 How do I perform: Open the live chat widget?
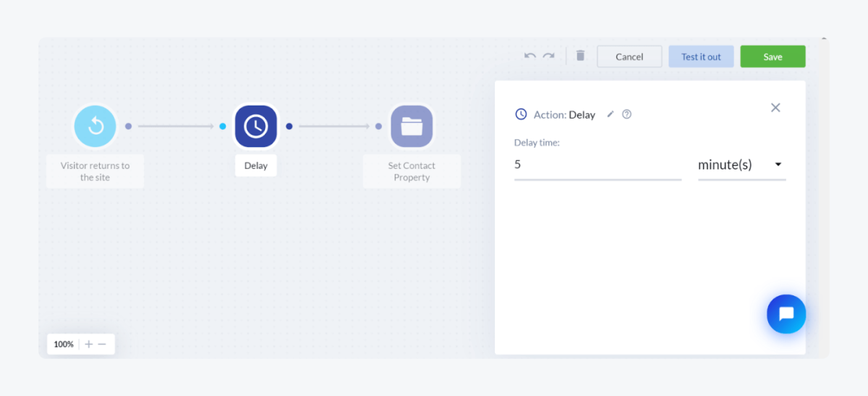click(x=786, y=314)
